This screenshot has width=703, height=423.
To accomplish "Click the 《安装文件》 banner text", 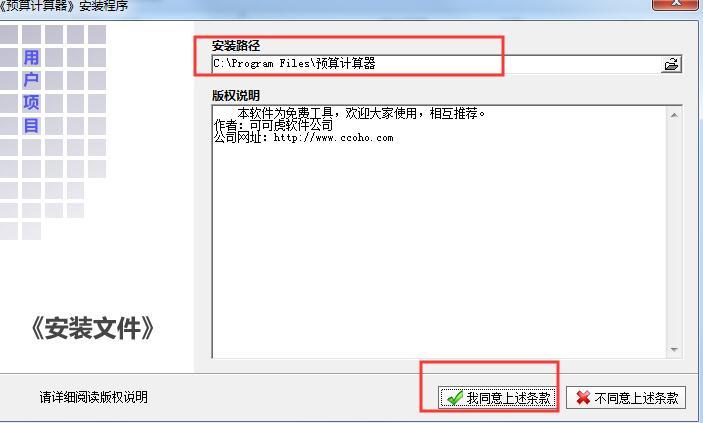I will coord(93,328).
